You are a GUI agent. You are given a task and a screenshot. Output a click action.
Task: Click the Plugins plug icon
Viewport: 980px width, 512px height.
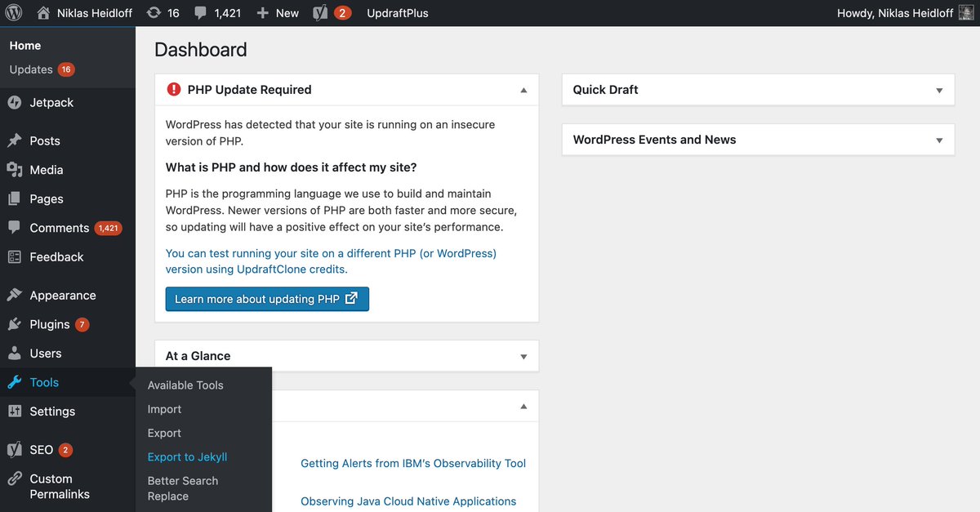click(x=15, y=324)
